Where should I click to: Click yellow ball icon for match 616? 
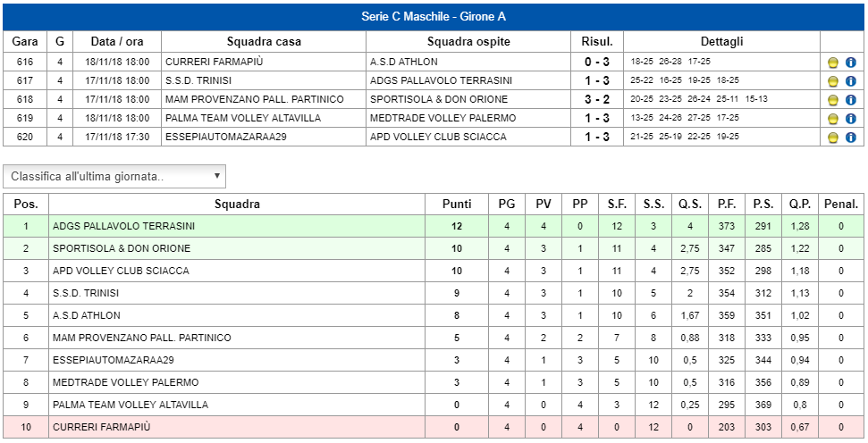[x=832, y=63]
